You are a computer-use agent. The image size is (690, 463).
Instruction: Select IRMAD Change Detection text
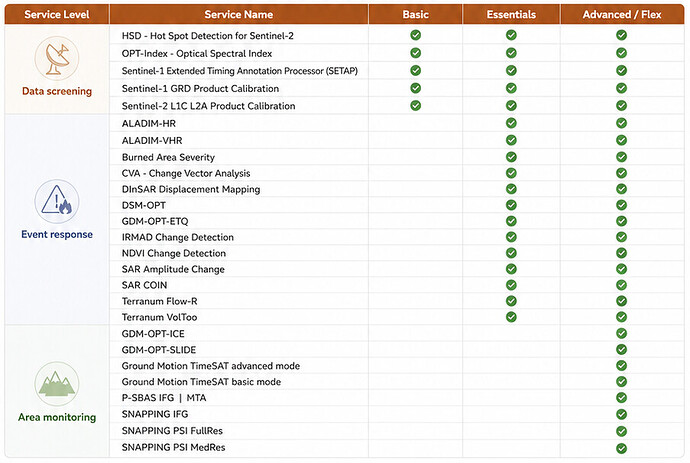[178, 237]
